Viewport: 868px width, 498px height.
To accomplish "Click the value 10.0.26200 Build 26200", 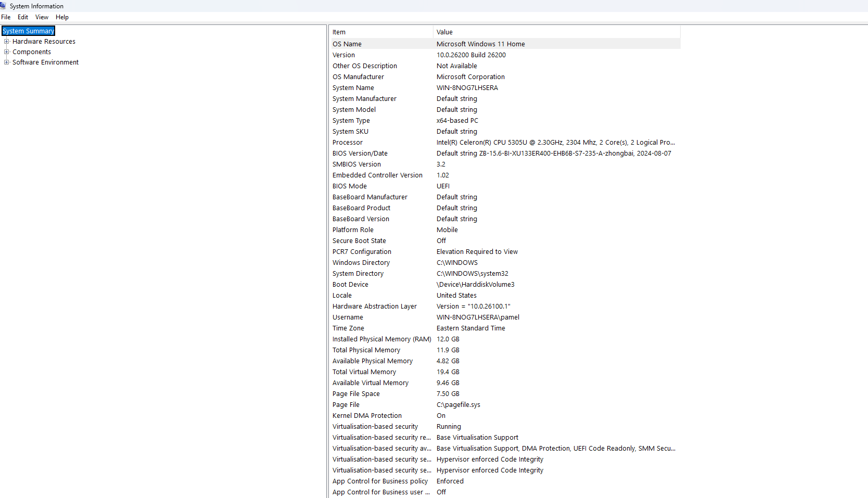I will tap(471, 55).
